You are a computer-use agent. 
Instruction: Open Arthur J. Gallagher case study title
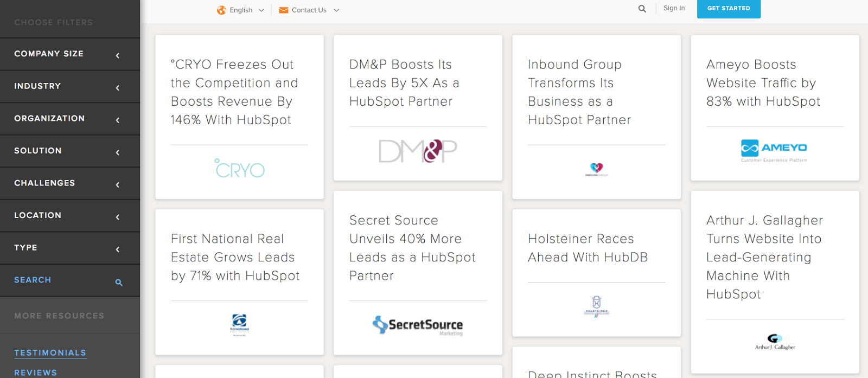[x=764, y=258]
